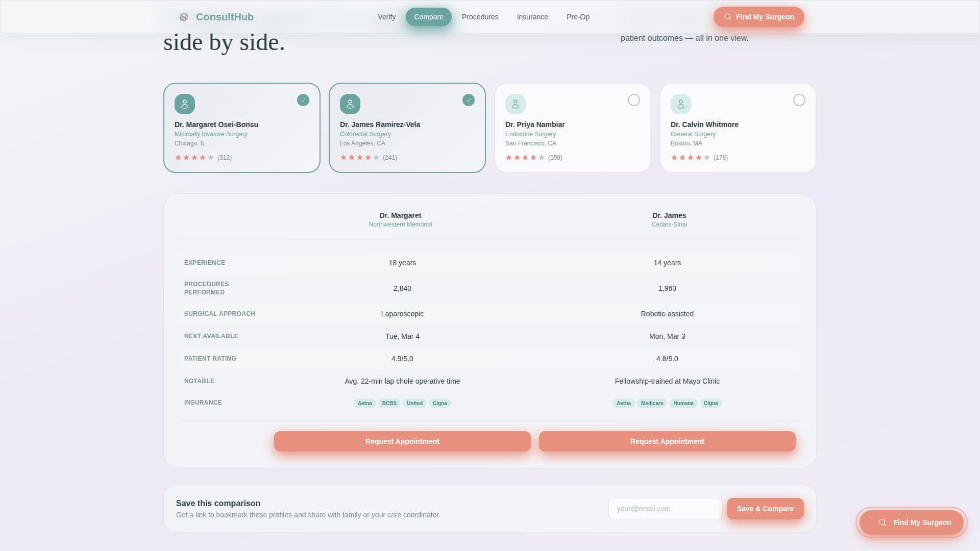Viewport: 980px width, 551px height.
Task: Click Dr. Margaret Osei-Bonsu's star rating
Action: coord(194,158)
